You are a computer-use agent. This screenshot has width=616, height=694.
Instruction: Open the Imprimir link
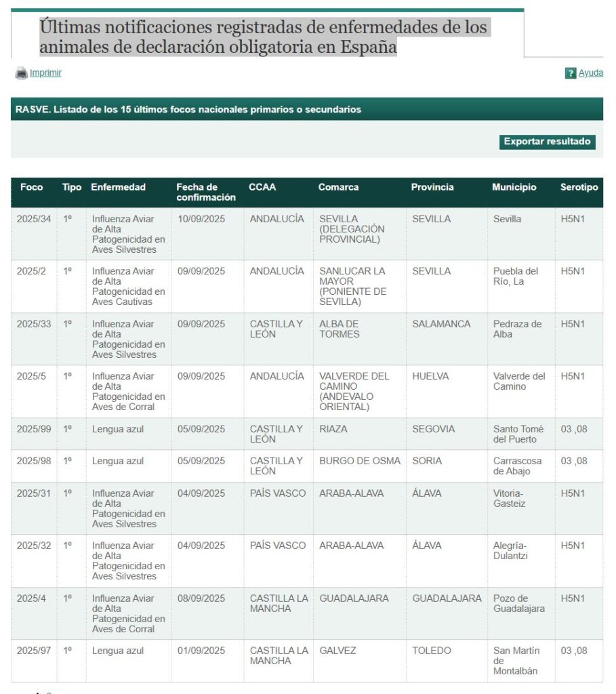click(x=45, y=73)
